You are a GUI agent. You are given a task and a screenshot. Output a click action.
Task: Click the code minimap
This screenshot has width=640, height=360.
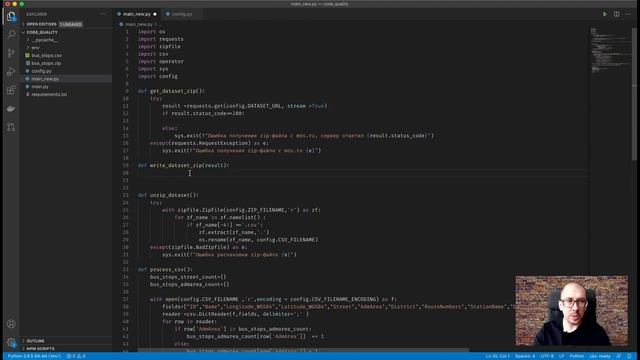[x=610, y=51]
